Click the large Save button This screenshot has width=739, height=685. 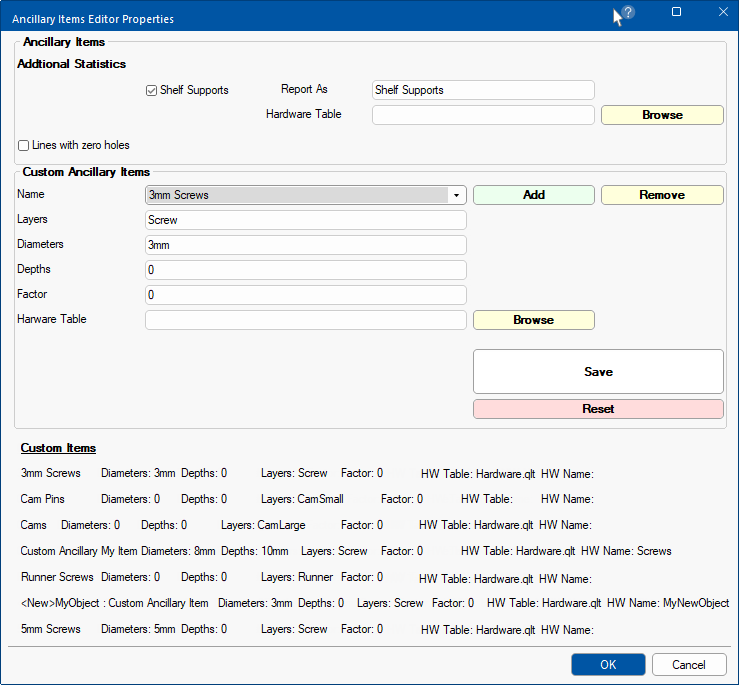point(597,371)
